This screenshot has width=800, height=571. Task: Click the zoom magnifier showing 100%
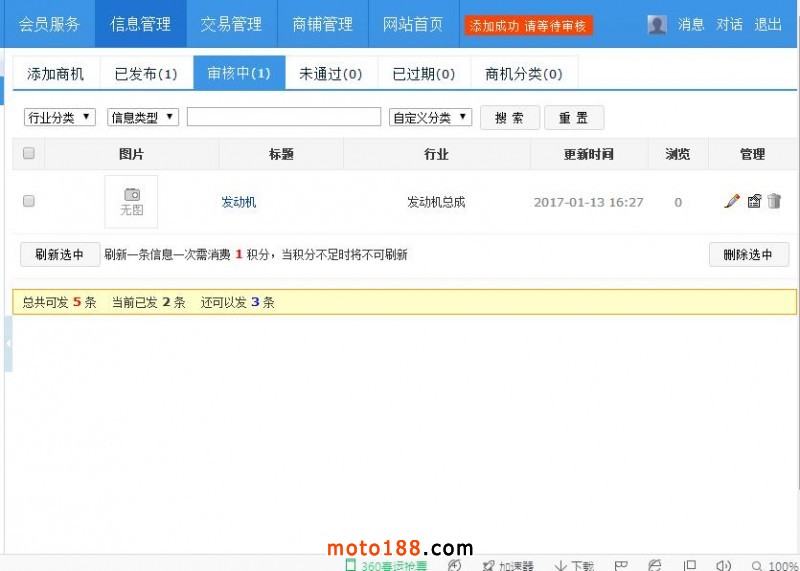758,565
